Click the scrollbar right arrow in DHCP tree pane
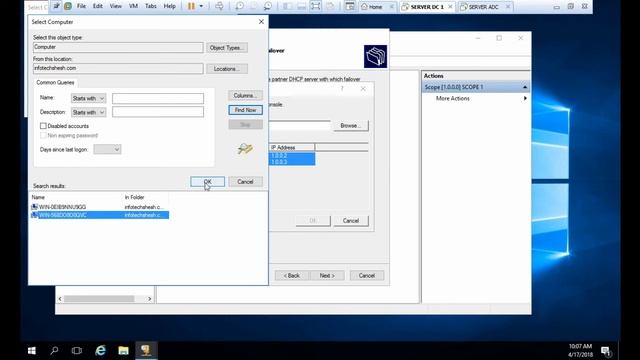Screen dimensions: 640x360 click(x=149, y=299)
